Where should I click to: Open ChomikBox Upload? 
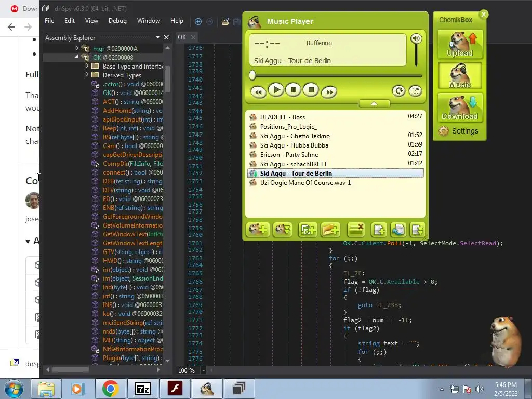(460, 44)
